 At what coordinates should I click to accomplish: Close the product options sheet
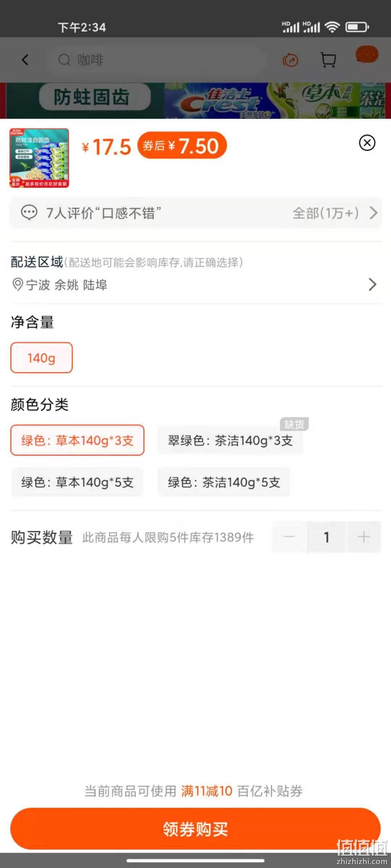(367, 143)
